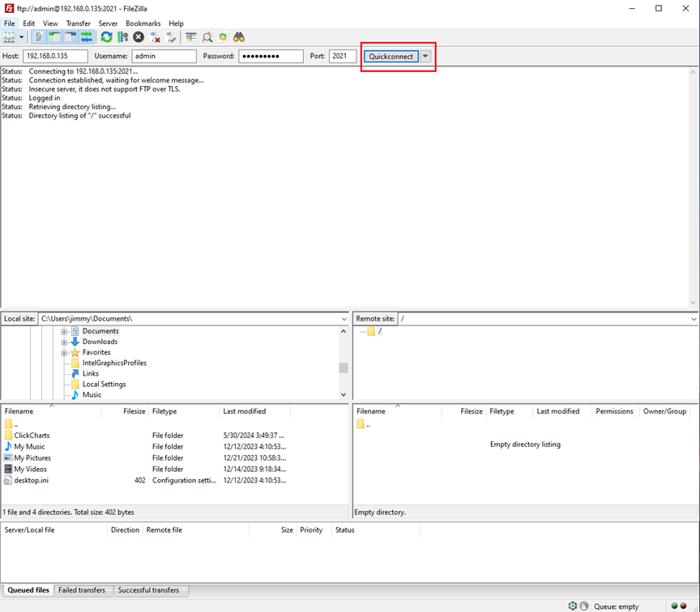Click the Username input field

coord(164,56)
